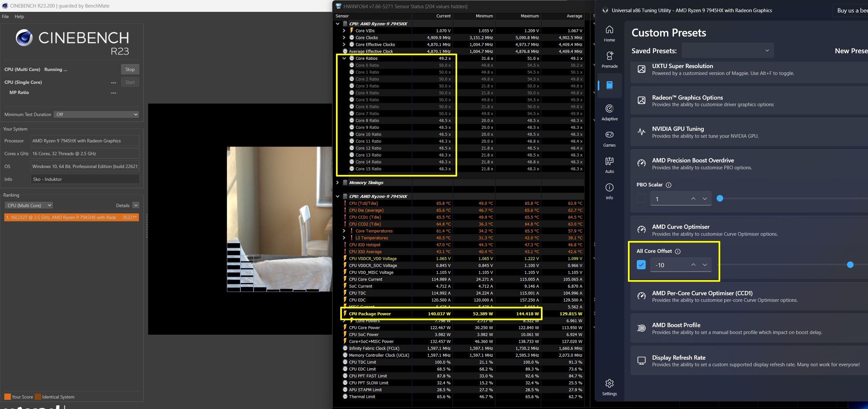
Task: Collapse the Core Ratios tree node
Action: click(x=344, y=59)
